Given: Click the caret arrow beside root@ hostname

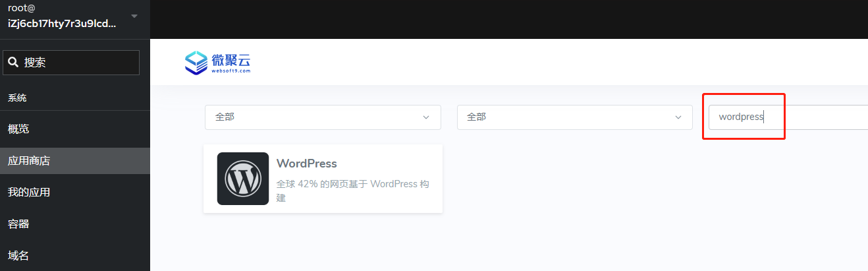Looking at the screenshot, I should (x=134, y=16).
